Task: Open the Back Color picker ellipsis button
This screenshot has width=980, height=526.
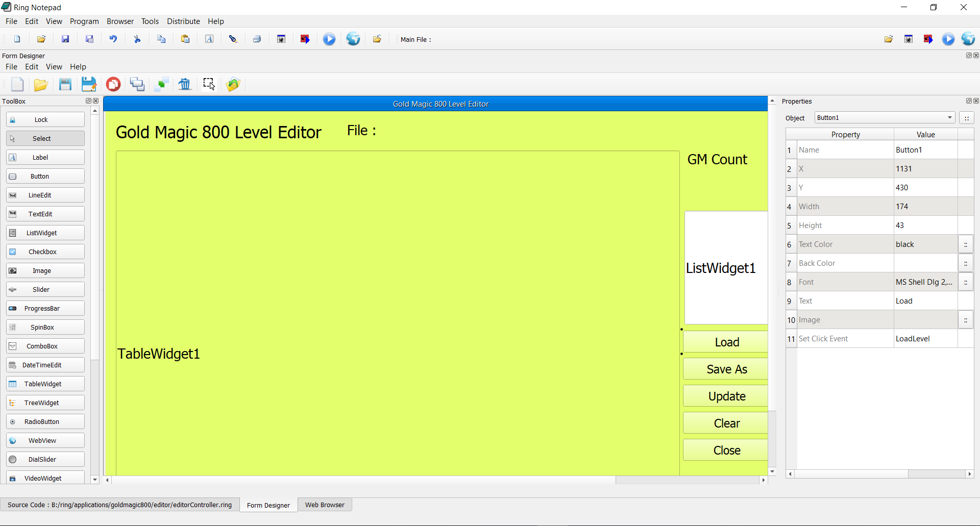Action: point(966,263)
